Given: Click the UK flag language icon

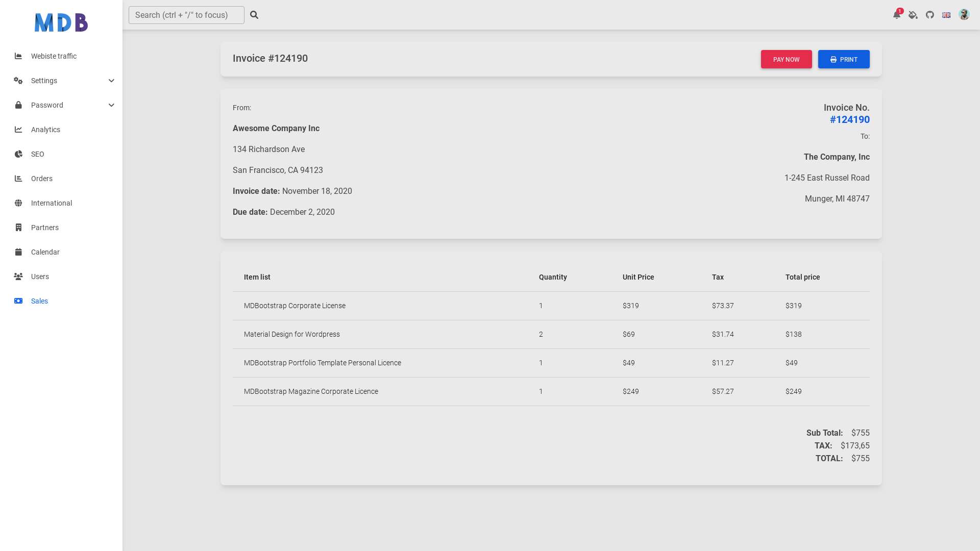Looking at the screenshot, I should [946, 15].
